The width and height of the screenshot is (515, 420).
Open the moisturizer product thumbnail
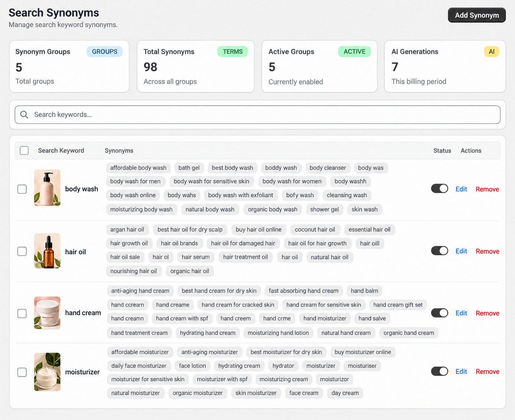click(47, 372)
